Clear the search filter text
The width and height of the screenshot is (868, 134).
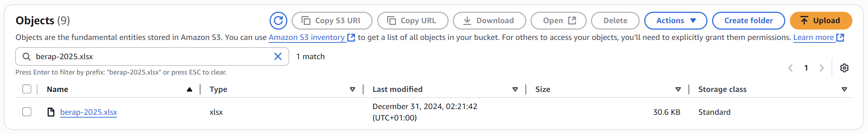278,56
